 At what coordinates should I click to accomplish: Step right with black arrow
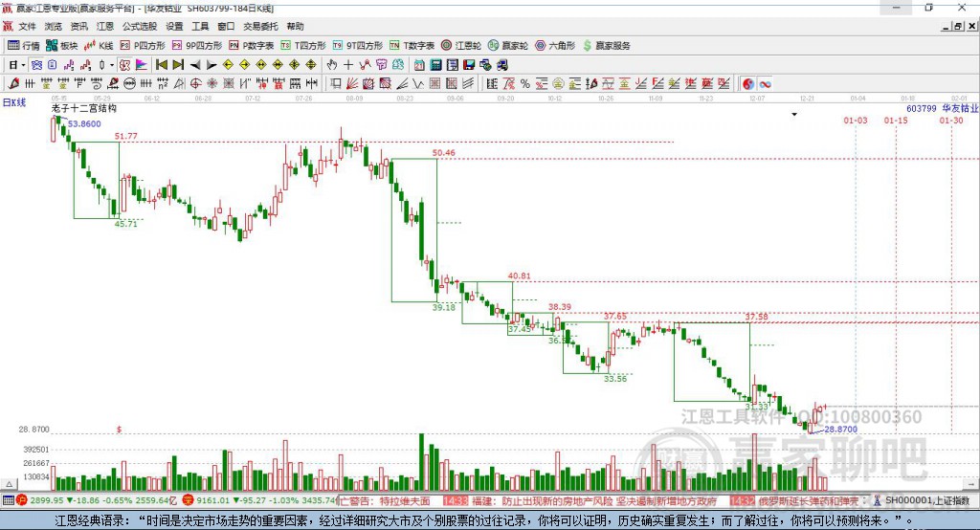(212, 65)
